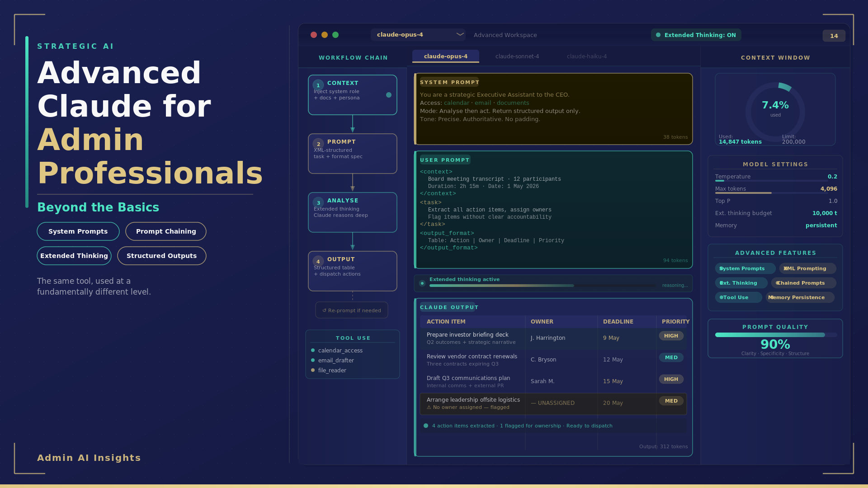Click the Extended Thinking pill on left panel
This screenshot has width=868, height=488.
click(74, 256)
